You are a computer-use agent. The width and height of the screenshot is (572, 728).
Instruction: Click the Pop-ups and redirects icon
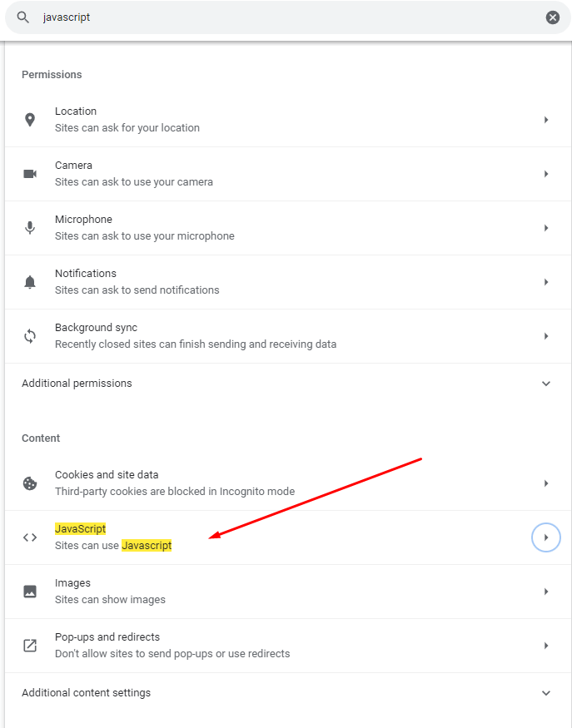[x=30, y=646]
